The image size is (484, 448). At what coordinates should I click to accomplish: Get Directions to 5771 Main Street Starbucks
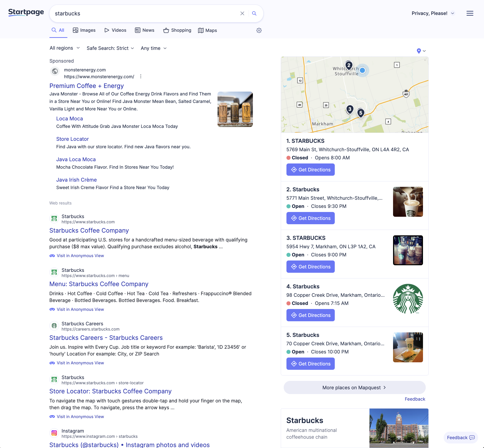tap(310, 218)
